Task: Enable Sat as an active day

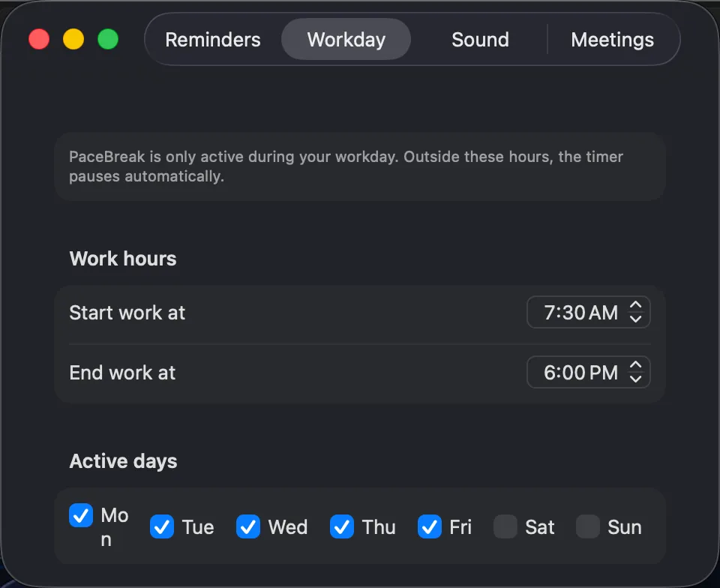Action: [505, 526]
